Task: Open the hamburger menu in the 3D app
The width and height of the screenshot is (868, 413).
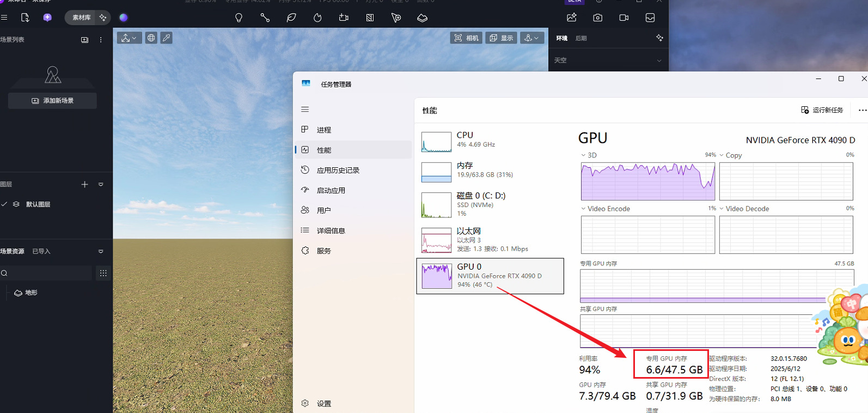Action: [x=4, y=17]
